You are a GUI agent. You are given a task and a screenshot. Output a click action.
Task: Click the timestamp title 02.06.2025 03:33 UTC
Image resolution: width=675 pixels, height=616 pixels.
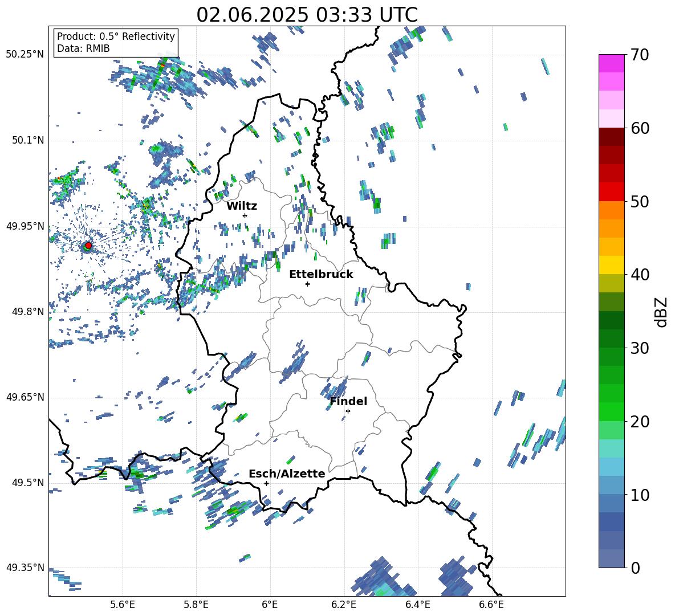tap(307, 15)
